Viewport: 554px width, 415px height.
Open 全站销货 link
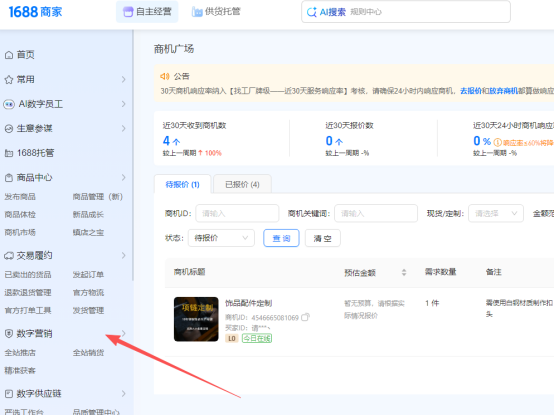88,352
